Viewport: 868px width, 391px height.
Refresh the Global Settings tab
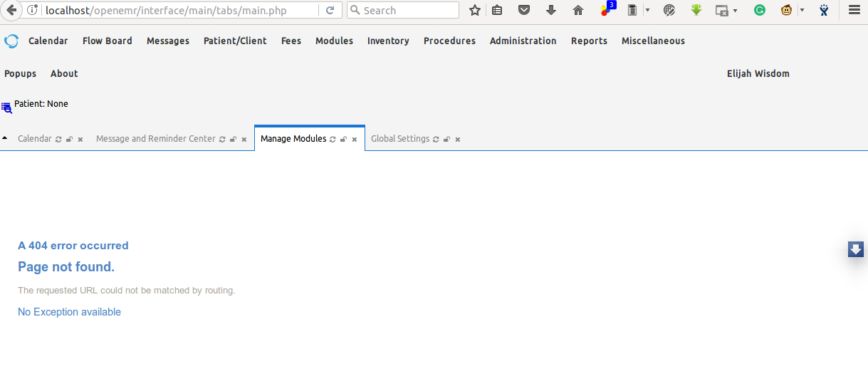[436, 140]
